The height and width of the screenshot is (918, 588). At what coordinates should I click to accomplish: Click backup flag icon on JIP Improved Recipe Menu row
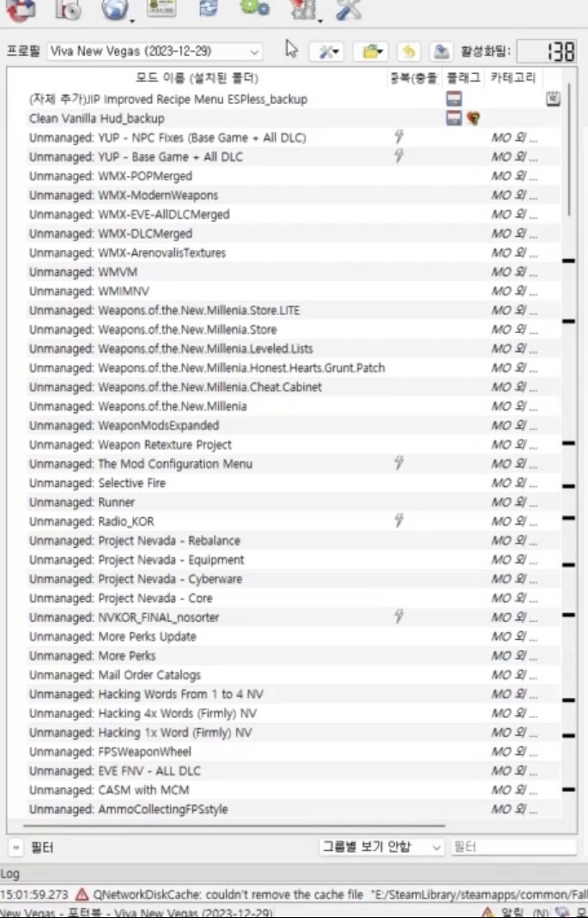454,99
